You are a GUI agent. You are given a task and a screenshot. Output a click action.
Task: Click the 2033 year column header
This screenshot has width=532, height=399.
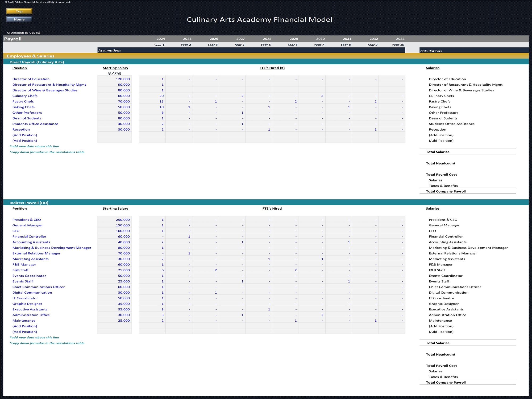(x=400, y=39)
